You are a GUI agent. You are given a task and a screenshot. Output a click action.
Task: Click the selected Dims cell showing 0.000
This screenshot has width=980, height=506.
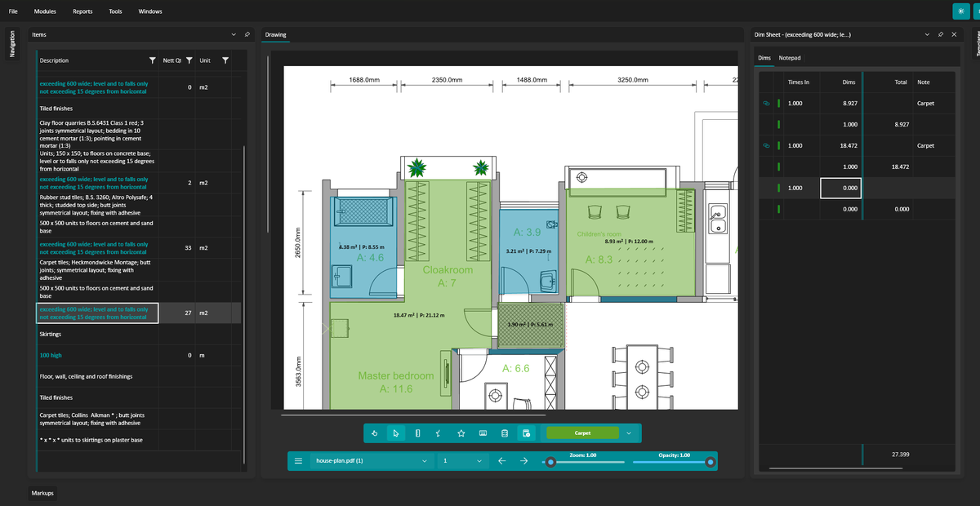point(841,188)
